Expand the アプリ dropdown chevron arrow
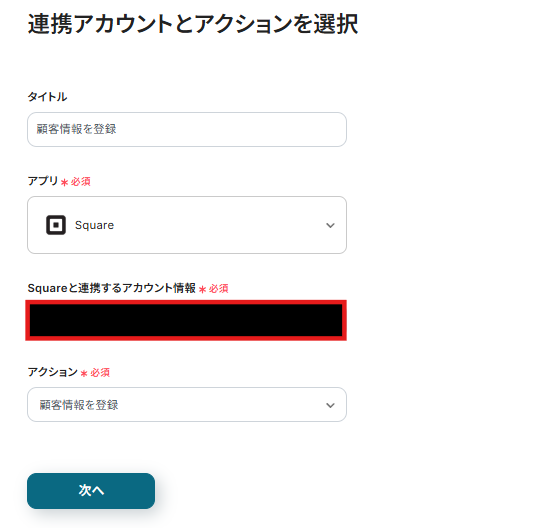This screenshot has height=528, width=556. click(x=330, y=226)
